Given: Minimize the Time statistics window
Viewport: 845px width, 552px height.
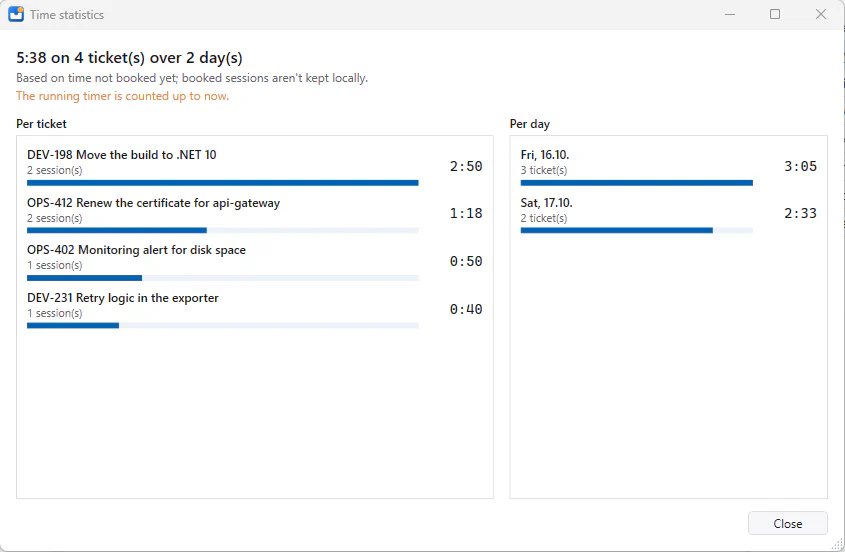Looking at the screenshot, I should pos(730,15).
